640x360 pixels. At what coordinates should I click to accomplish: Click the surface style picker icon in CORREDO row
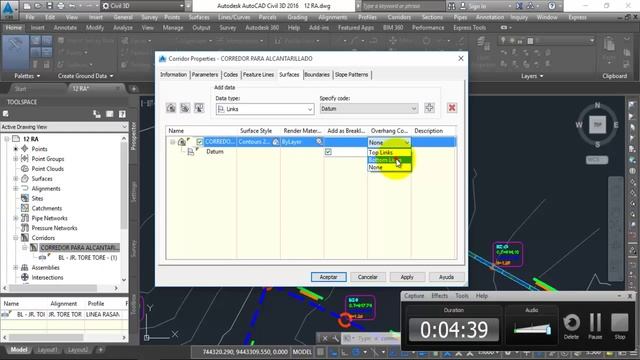click(276, 142)
